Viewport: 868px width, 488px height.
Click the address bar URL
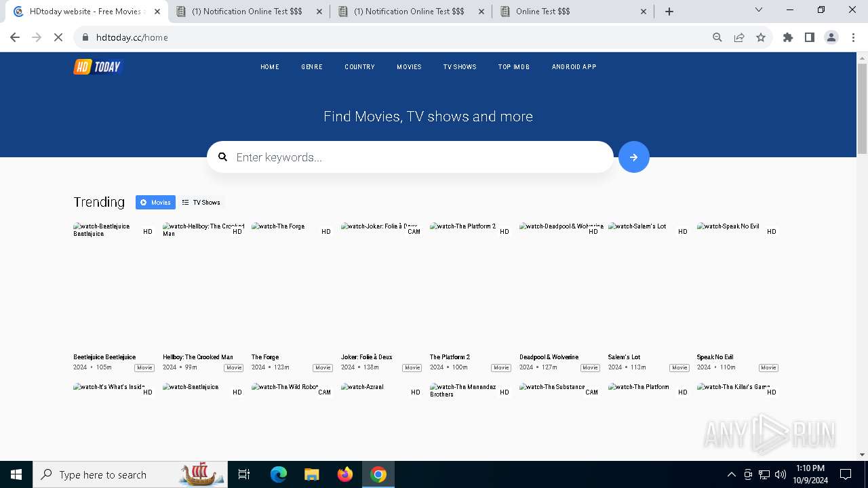[x=132, y=37]
